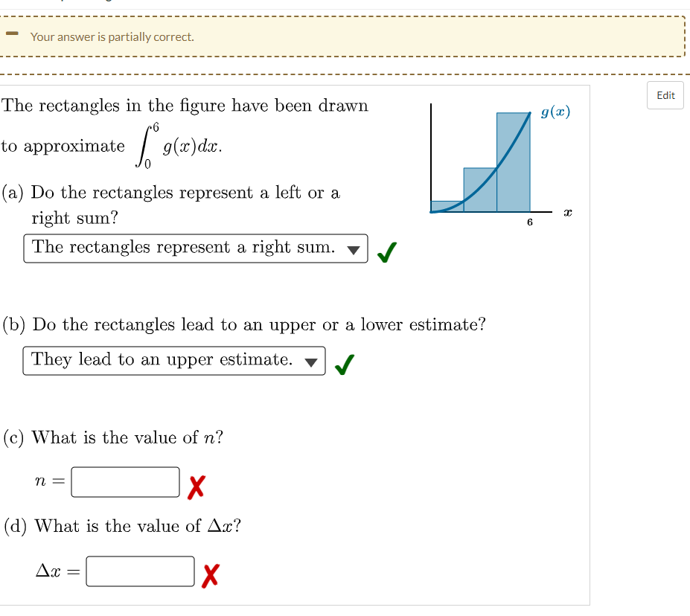
Task: Open the right sum answer dropdown
Action: [196, 248]
